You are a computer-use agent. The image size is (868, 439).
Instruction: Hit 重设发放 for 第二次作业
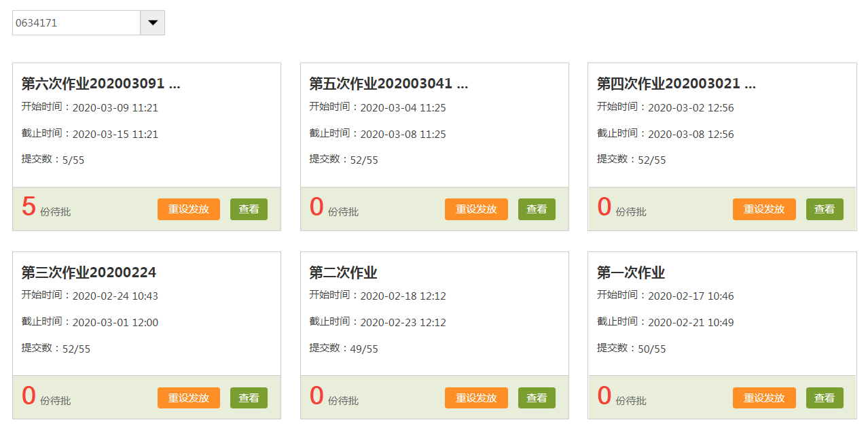click(x=476, y=398)
